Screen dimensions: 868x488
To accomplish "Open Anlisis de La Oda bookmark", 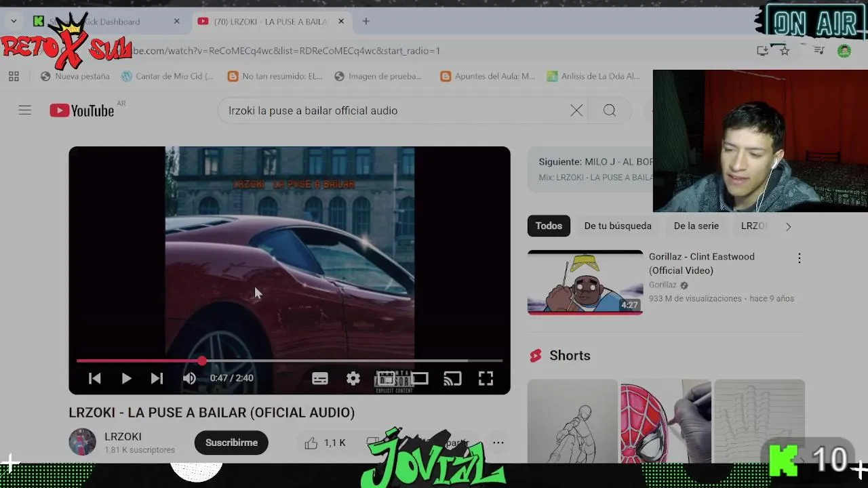I will pos(593,77).
